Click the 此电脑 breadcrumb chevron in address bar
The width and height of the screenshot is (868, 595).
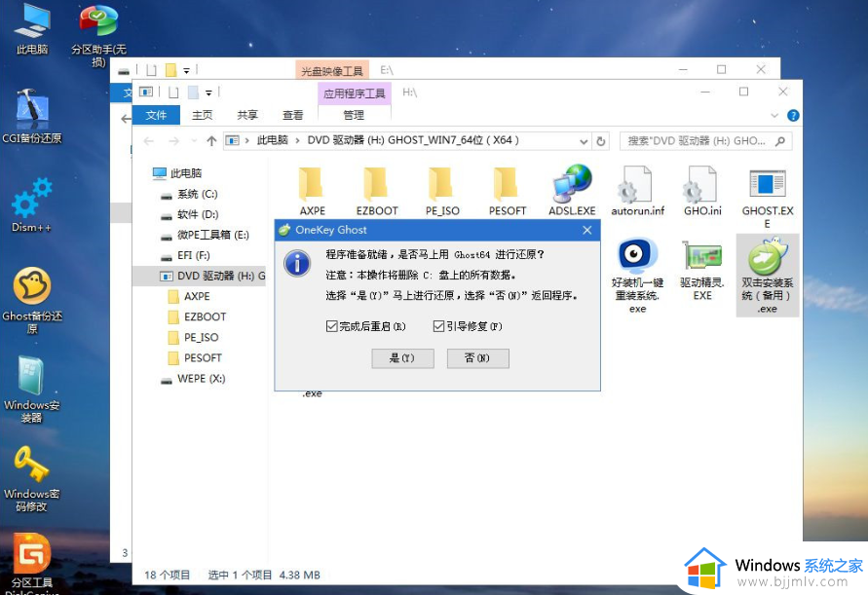(297, 140)
